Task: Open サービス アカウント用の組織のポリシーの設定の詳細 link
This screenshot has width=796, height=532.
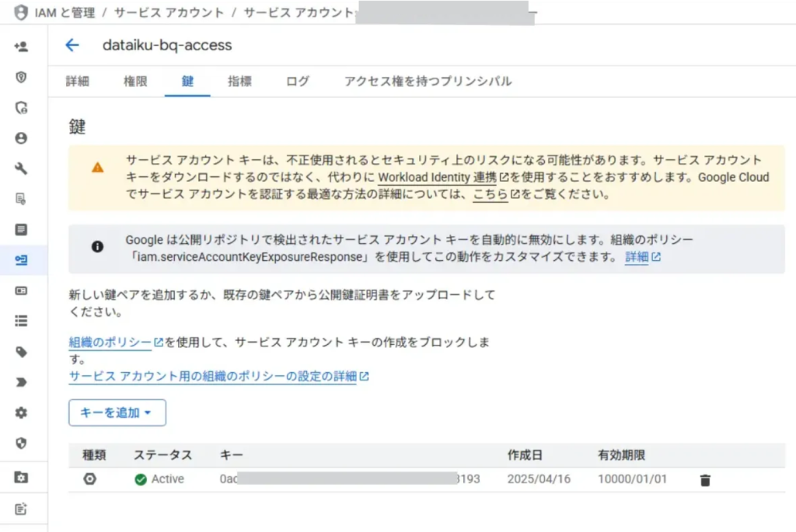Action: [x=212, y=377]
